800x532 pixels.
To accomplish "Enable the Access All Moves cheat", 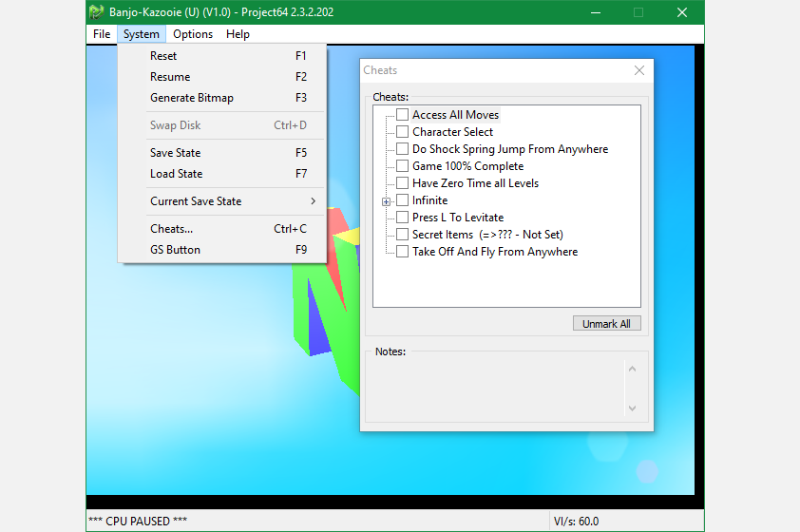I will (403, 115).
